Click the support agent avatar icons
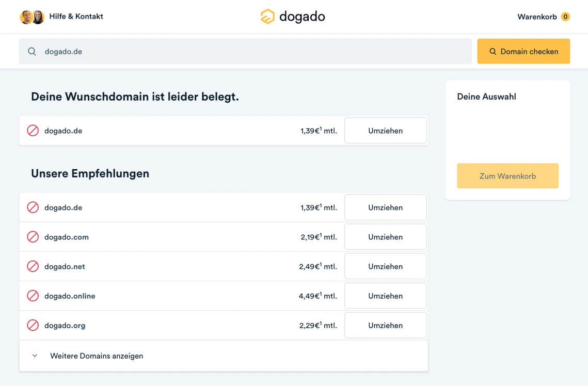588x386 pixels. click(x=32, y=16)
